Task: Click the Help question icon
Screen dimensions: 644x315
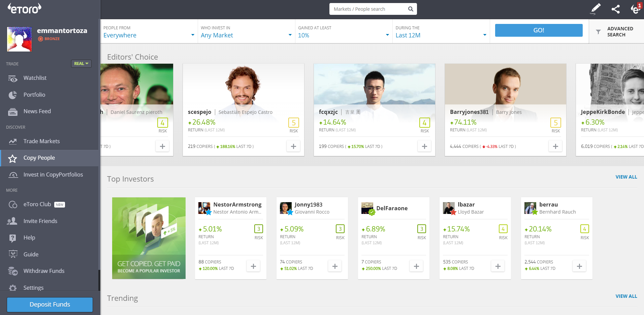Action: click(x=13, y=238)
